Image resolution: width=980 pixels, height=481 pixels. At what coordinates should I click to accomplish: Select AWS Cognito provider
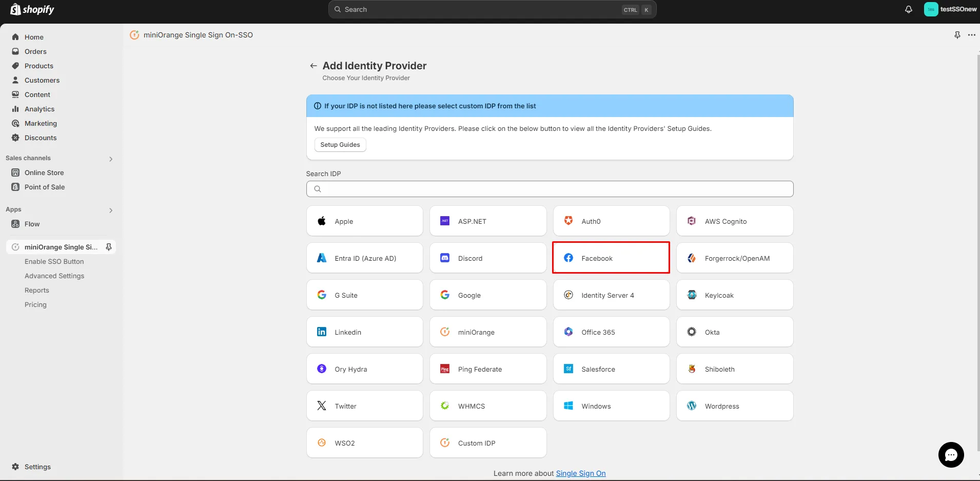pyautogui.click(x=735, y=221)
